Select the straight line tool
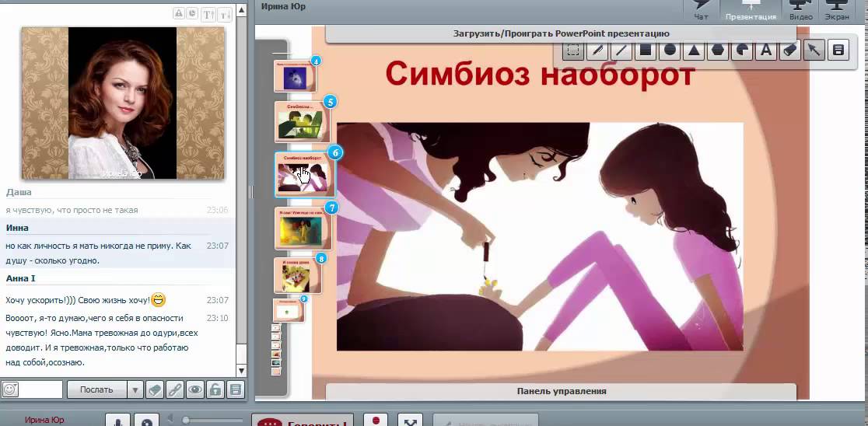The image size is (868, 426). [621, 51]
